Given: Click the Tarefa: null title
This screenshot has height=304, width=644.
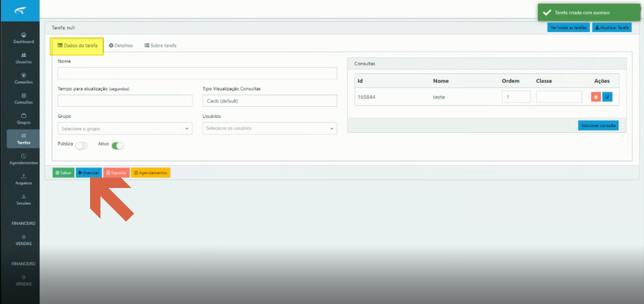Looking at the screenshot, I should (x=63, y=28).
